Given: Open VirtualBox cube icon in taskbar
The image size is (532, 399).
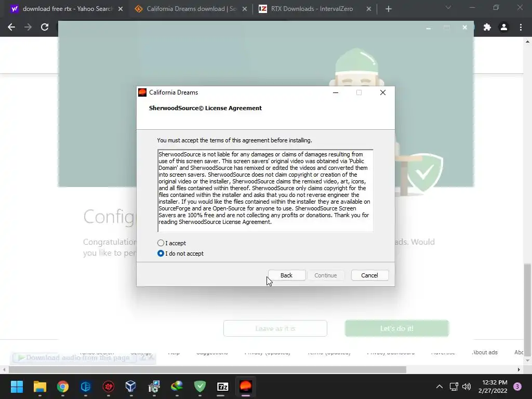Looking at the screenshot, I should tap(131, 387).
